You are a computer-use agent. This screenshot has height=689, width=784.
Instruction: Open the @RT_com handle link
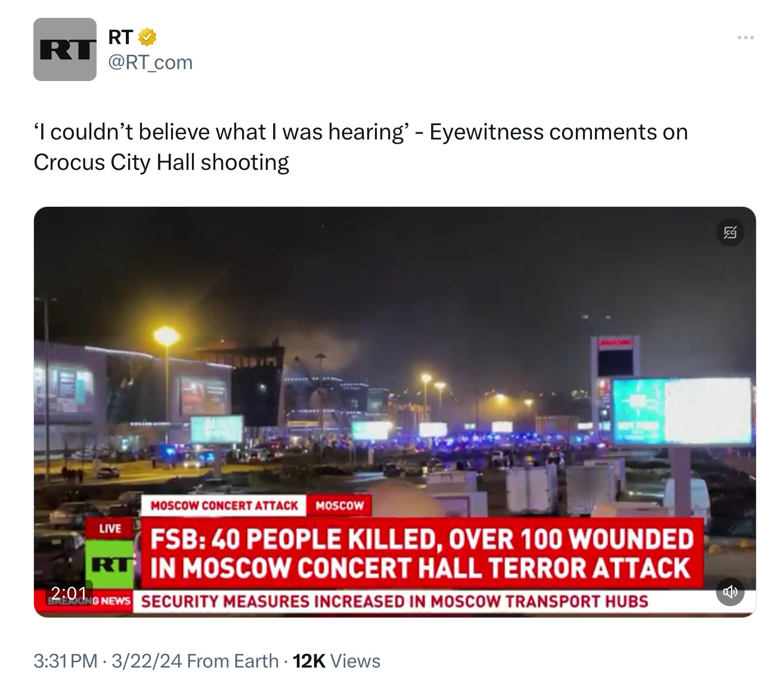pos(150,62)
